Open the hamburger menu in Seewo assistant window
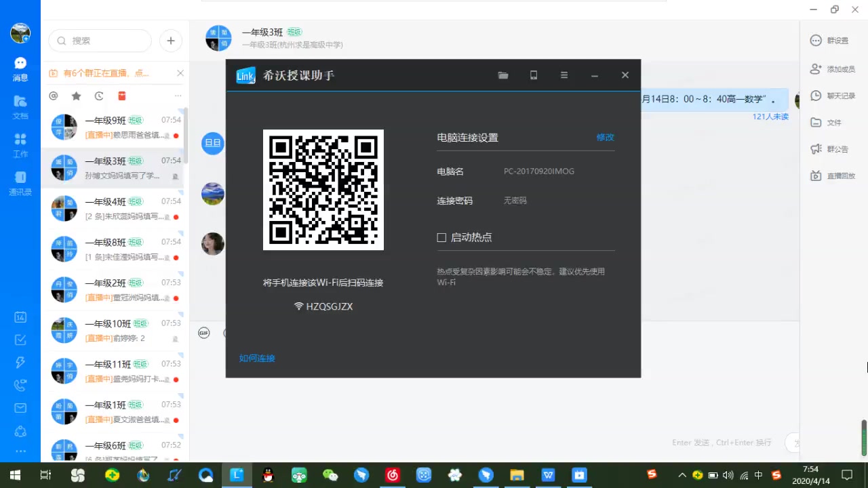 coord(564,75)
